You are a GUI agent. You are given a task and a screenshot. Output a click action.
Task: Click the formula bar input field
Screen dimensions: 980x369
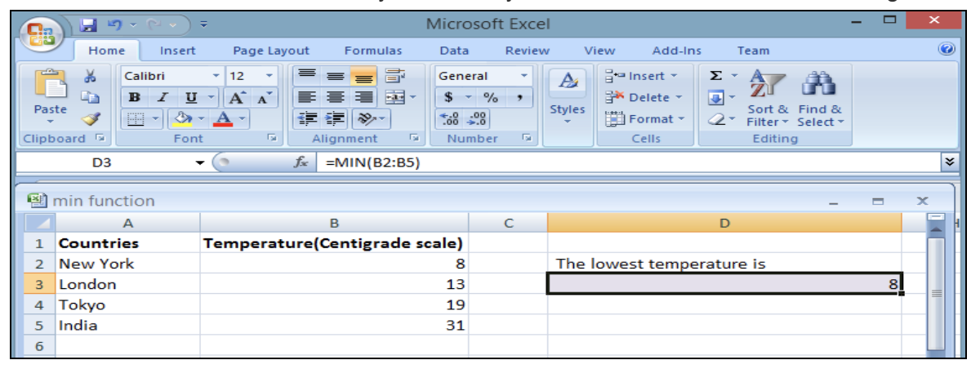pyautogui.click(x=629, y=162)
